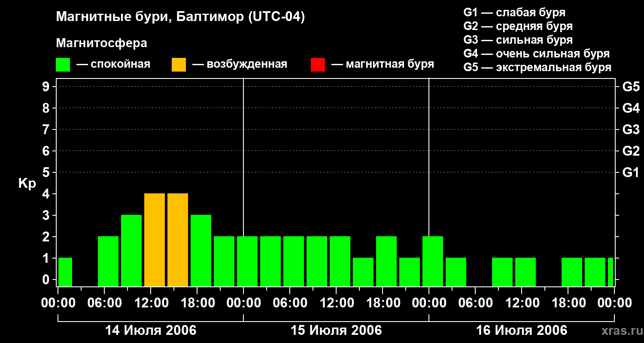The image size is (644, 343).
Task: Click the '— магнитная буря' legend label
Action: click(x=383, y=64)
